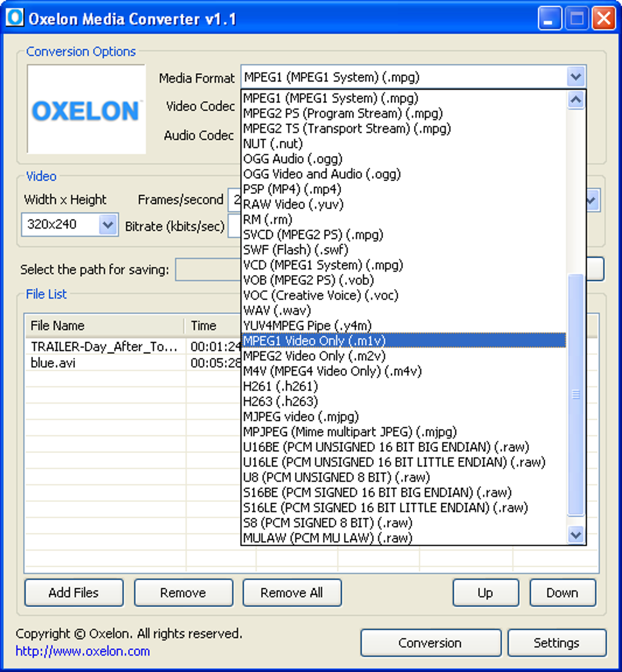Choose MPJPEG (Mime multipart JPEG) format
The width and height of the screenshot is (622, 672).
click(x=404, y=432)
